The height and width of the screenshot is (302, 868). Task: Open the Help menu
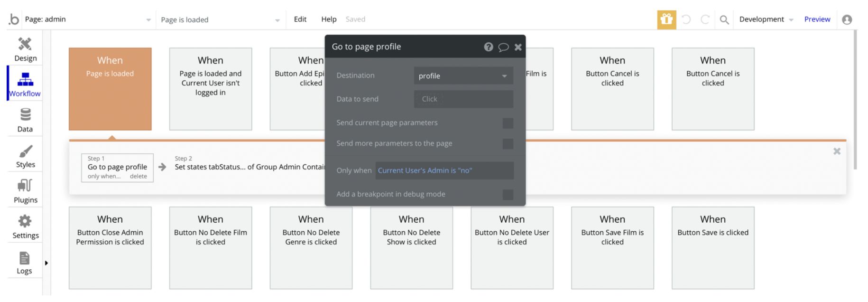tap(329, 19)
